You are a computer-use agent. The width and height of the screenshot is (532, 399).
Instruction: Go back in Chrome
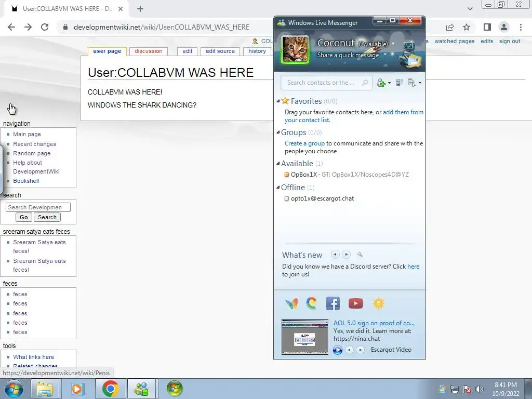click(x=11, y=27)
